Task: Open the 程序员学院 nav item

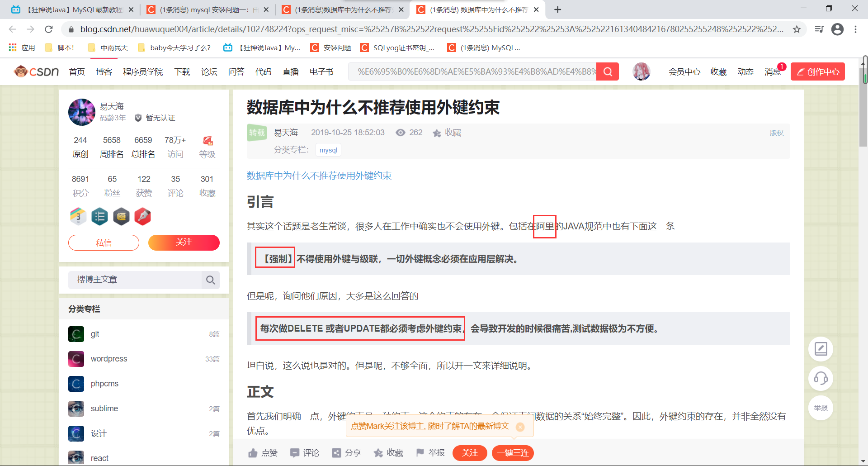Action: click(143, 71)
